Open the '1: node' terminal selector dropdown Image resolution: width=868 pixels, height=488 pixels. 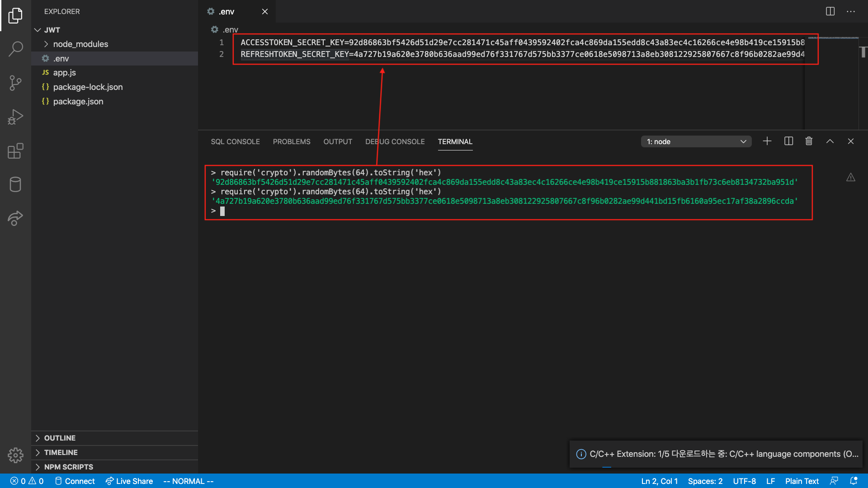click(696, 142)
